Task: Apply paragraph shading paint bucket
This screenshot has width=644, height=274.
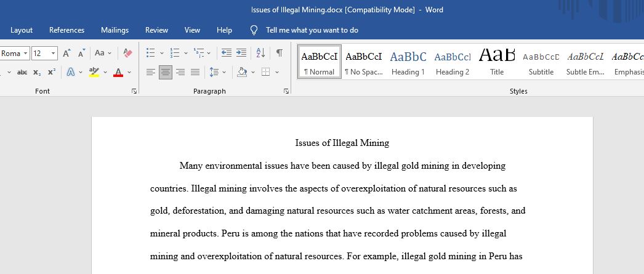Action: [243, 72]
